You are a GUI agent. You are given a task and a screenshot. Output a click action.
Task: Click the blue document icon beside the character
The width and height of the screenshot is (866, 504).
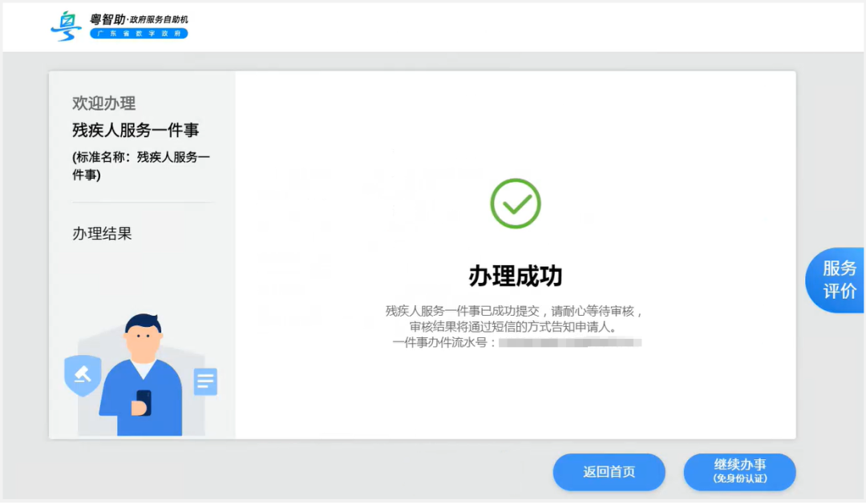[x=205, y=381]
